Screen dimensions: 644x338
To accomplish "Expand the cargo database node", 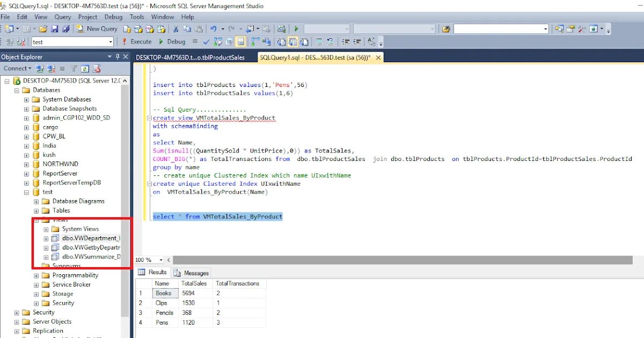I will [x=26, y=127].
